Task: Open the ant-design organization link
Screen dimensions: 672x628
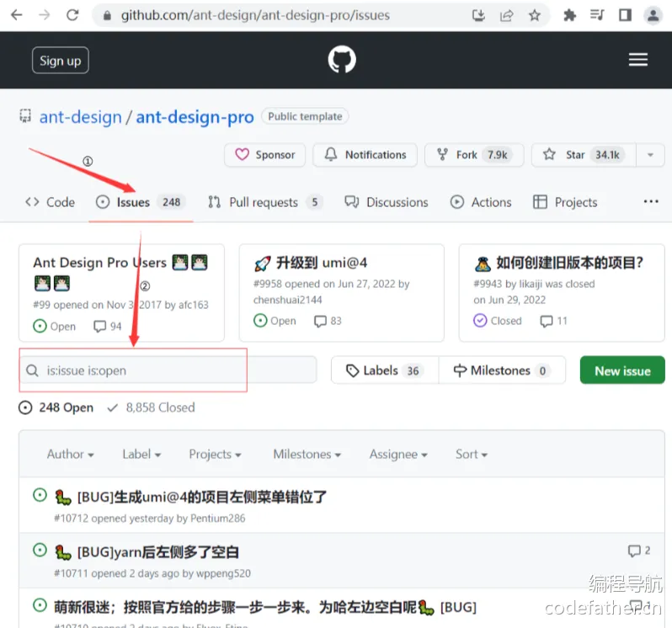Action: click(81, 117)
